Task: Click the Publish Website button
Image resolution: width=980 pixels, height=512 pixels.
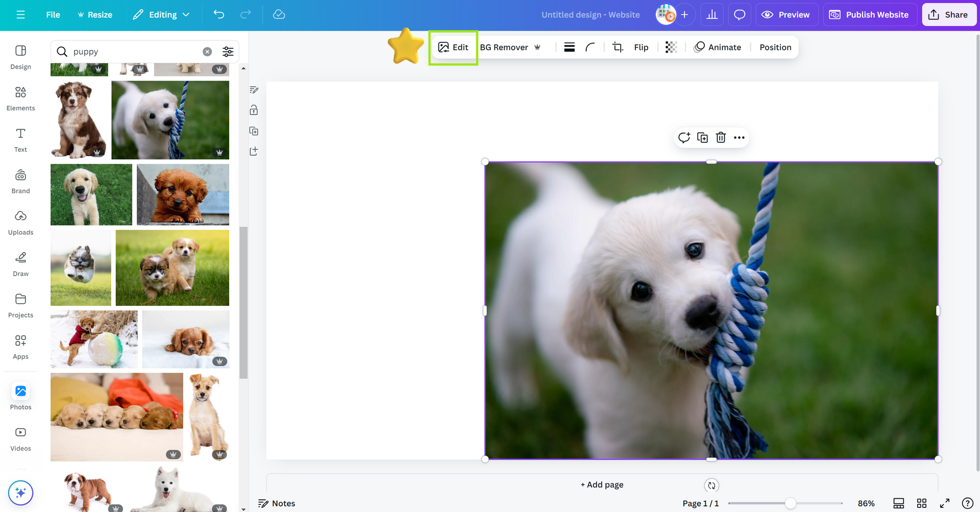Action: coord(870,15)
